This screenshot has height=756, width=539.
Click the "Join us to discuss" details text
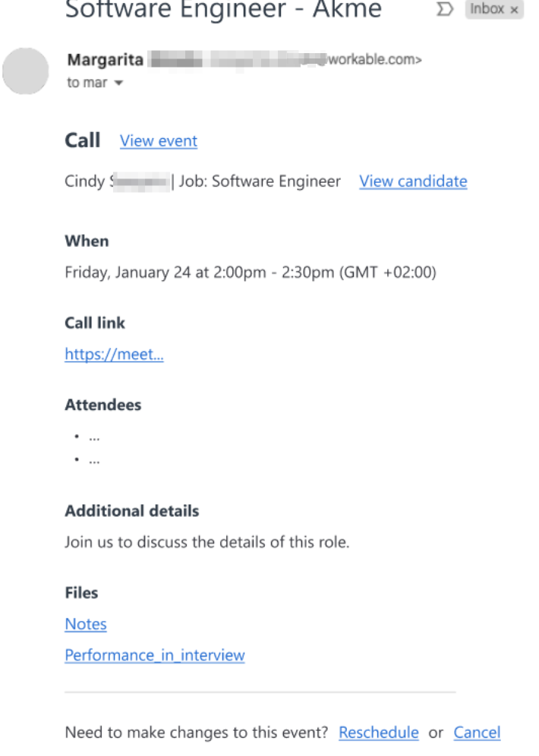pyautogui.click(x=207, y=543)
